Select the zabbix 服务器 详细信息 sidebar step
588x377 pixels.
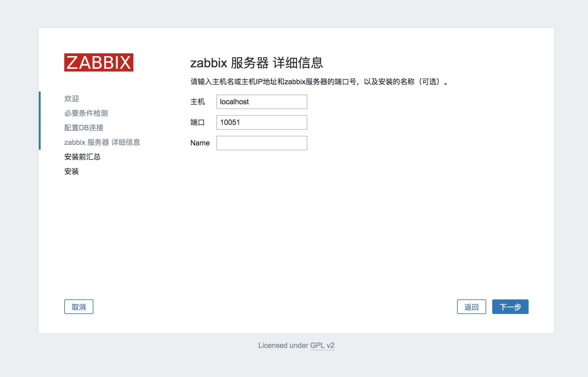[102, 142]
